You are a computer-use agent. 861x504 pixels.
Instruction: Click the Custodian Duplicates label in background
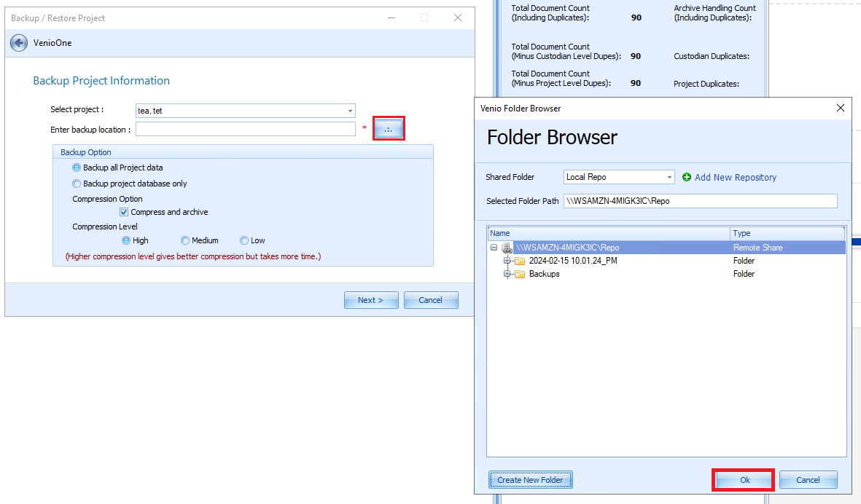(711, 57)
